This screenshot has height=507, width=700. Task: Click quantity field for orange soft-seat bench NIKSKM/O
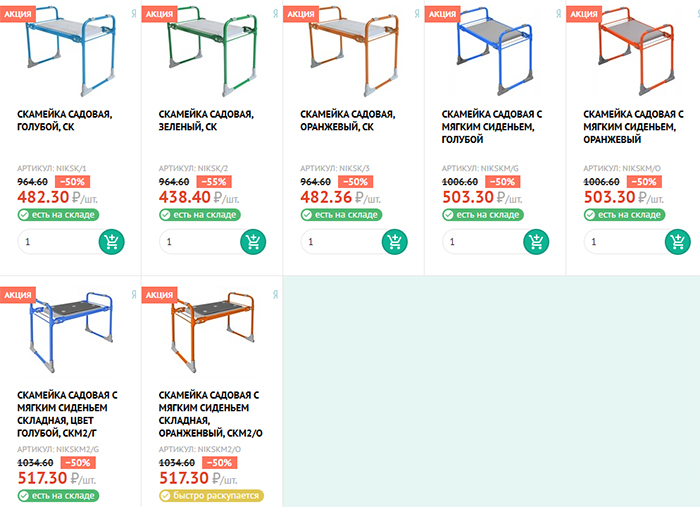[625, 242]
